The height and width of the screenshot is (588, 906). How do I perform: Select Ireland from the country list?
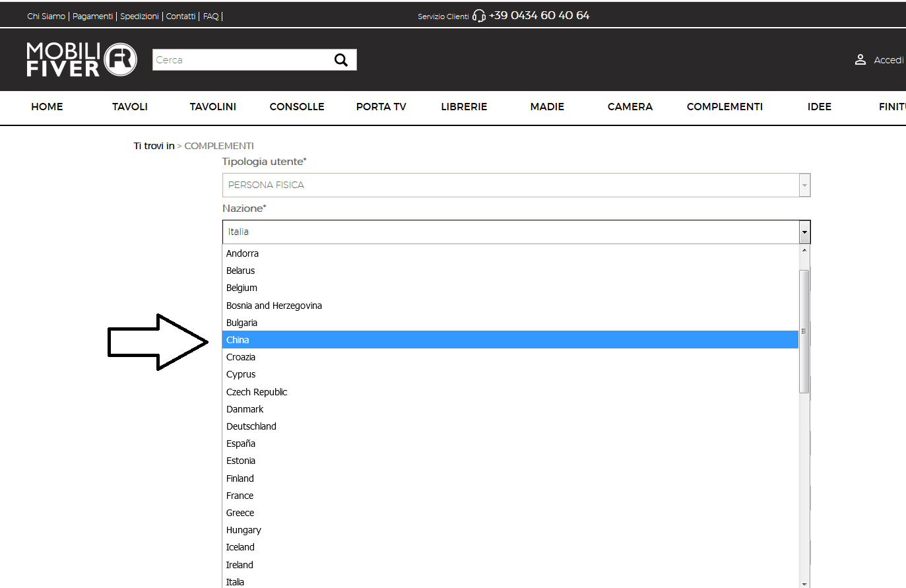(511, 565)
